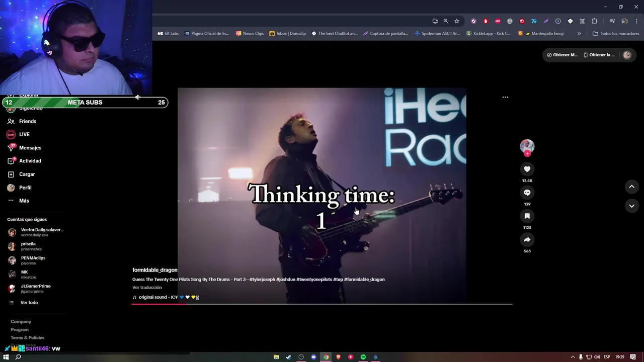Open the Spotify taskbar icon
The height and width of the screenshot is (362, 644).
point(363,357)
